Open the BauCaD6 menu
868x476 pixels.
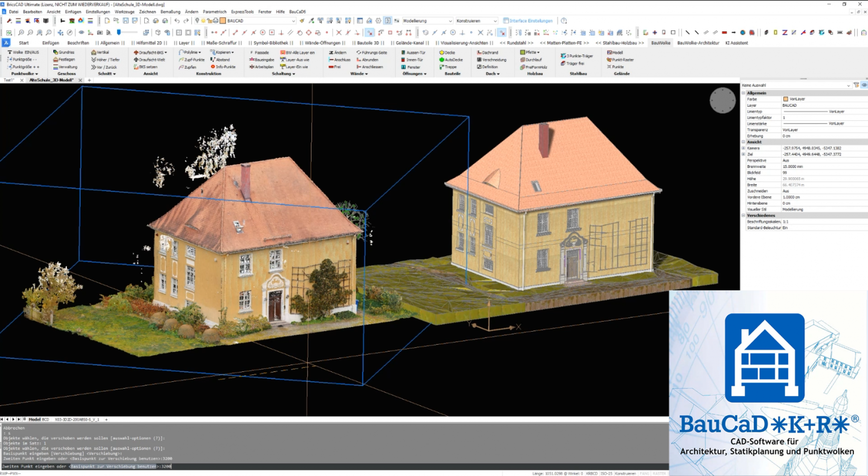pyautogui.click(x=297, y=12)
